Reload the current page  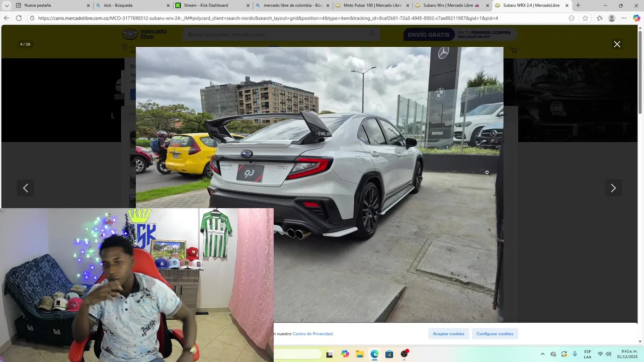coord(19,18)
